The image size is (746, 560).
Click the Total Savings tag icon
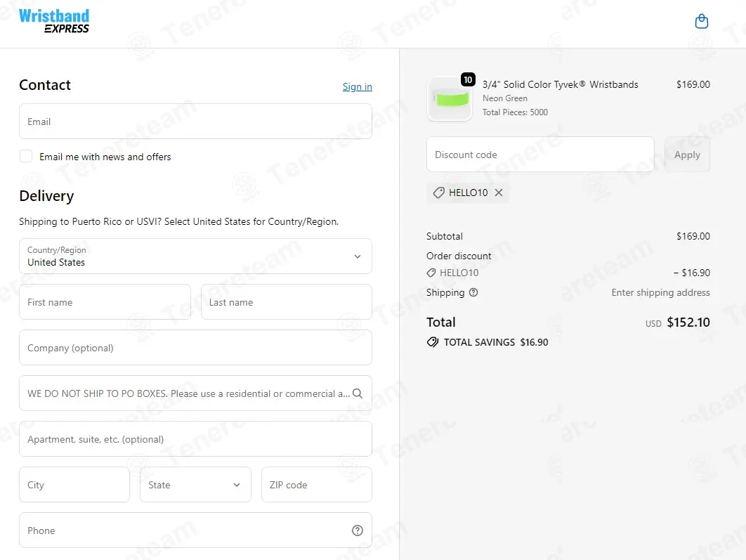pyautogui.click(x=433, y=342)
